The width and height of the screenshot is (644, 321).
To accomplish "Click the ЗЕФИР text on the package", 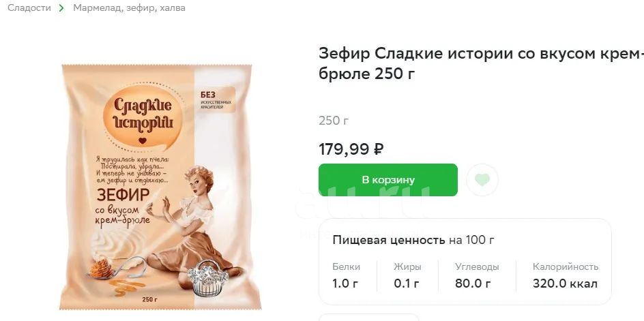I will tap(123, 195).
